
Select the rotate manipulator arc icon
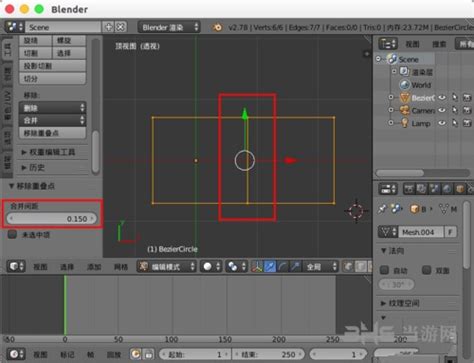point(283,267)
